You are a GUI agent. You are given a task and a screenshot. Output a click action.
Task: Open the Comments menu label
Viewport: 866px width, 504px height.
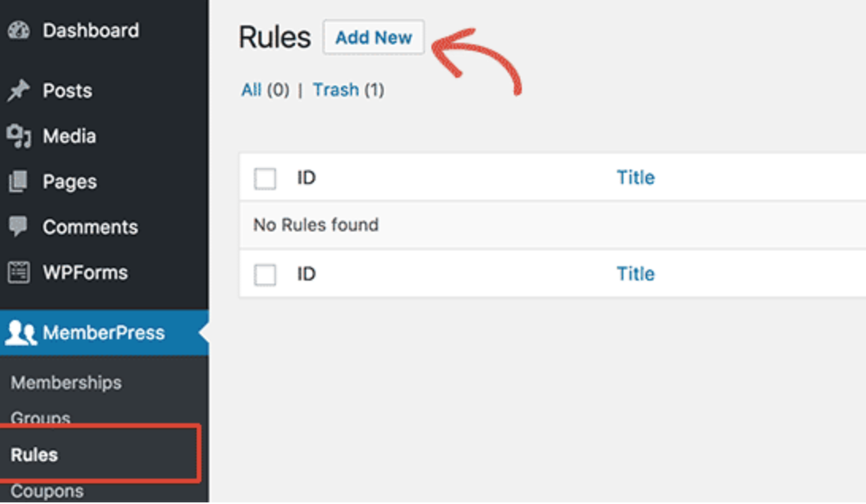90,227
